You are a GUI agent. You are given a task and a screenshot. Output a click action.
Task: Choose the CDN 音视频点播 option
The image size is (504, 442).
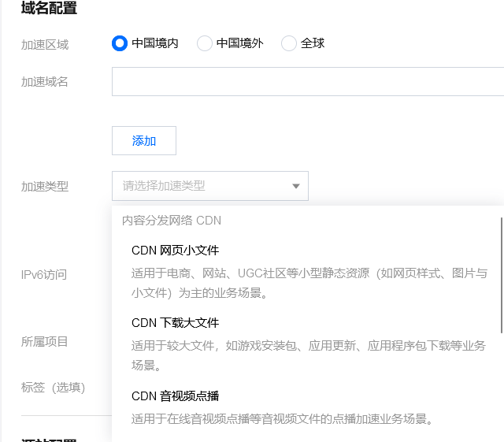(175, 396)
